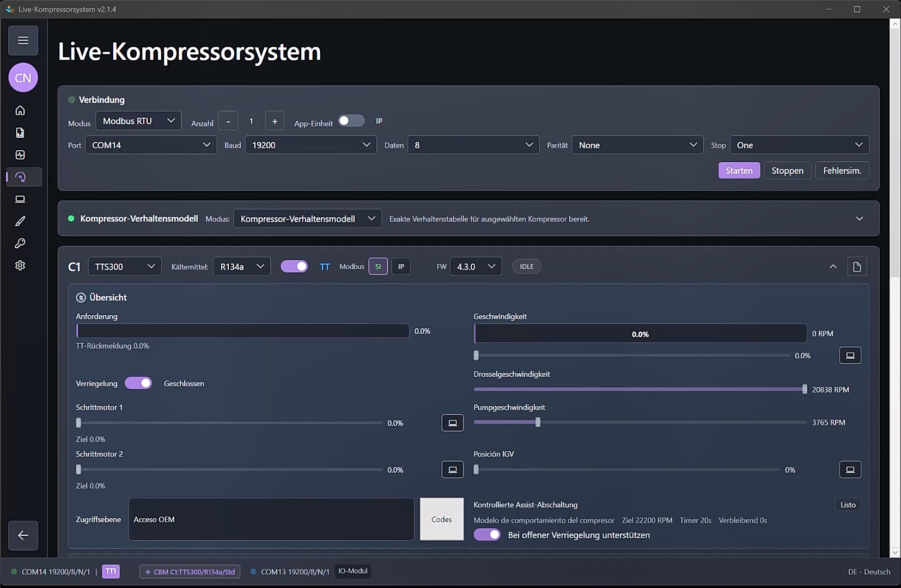Open Kompressor-Verhaltensmodell mode dropdown

coord(307,219)
